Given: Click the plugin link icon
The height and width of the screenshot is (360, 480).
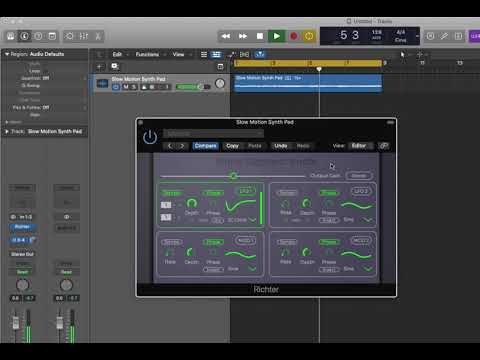Looking at the screenshot, I should (384, 146).
